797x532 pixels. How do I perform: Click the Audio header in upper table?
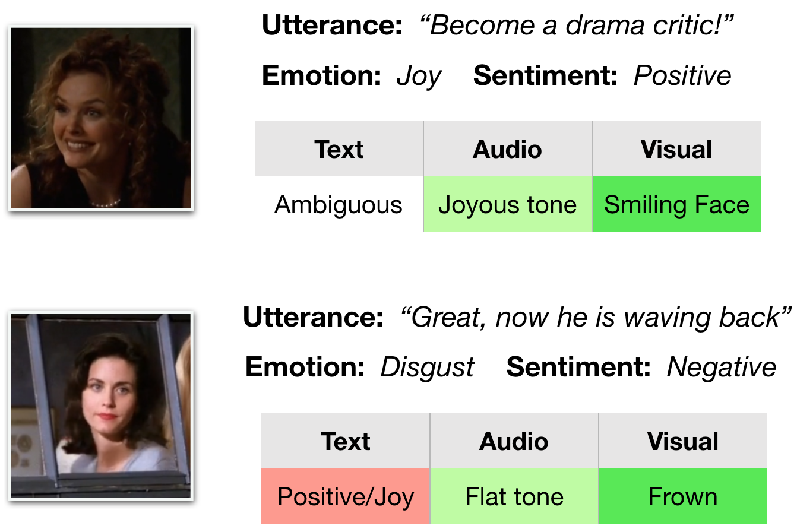508,149
